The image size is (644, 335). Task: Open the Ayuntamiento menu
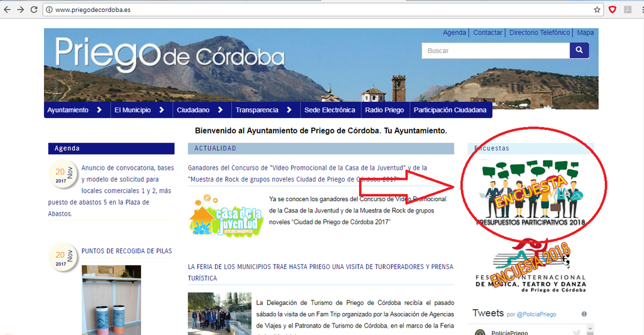tap(68, 110)
